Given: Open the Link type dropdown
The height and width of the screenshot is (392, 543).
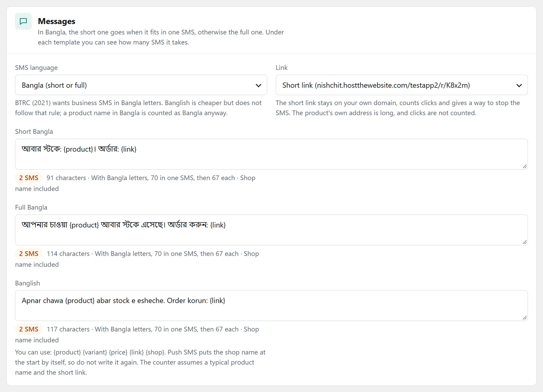Looking at the screenshot, I should (401, 85).
